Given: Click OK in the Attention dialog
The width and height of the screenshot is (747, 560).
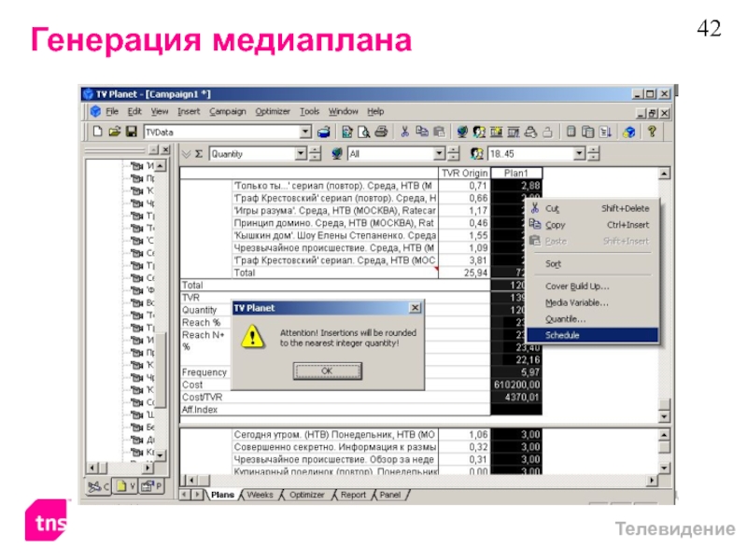Looking at the screenshot, I should [328, 371].
